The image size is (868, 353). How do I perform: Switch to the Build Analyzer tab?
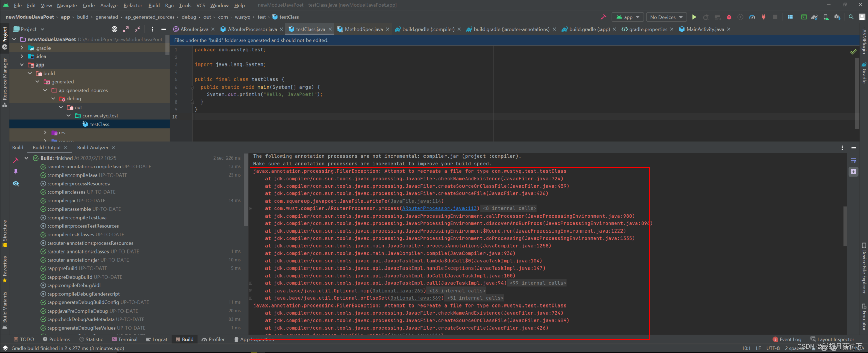(93, 147)
